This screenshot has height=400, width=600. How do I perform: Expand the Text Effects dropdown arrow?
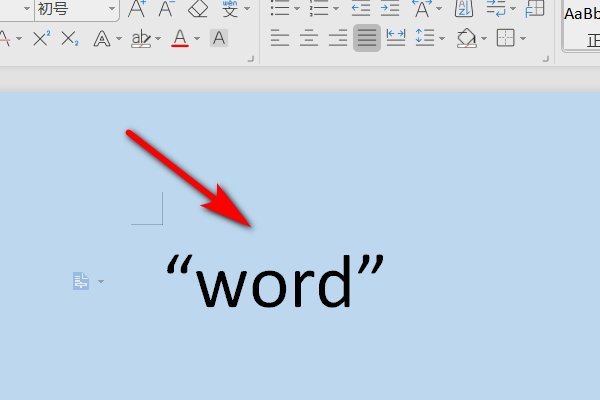pos(119,39)
